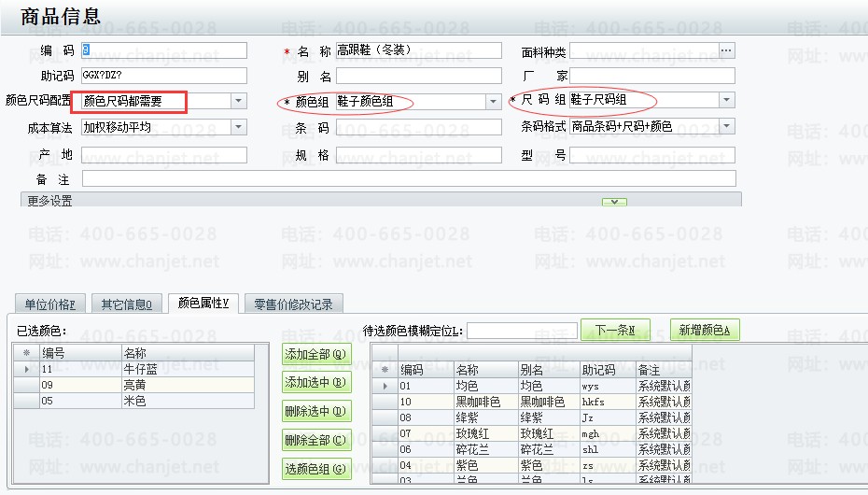Viewport: 868px width, 495px height.
Task: Click the 新增颜色 button
Action: click(705, 330)
